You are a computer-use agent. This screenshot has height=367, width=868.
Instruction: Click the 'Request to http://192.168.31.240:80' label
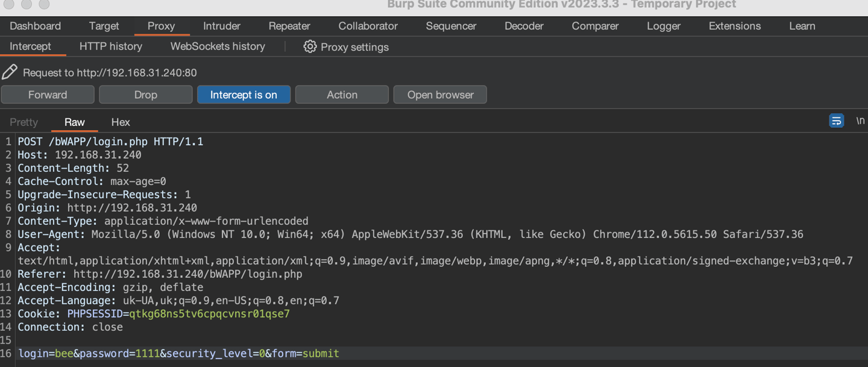(110, 72)
